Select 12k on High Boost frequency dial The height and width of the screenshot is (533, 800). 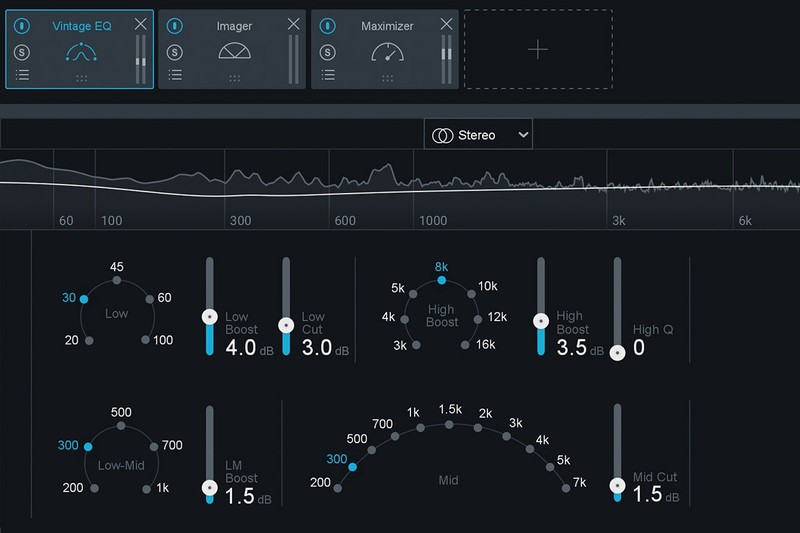click(479, 318)
